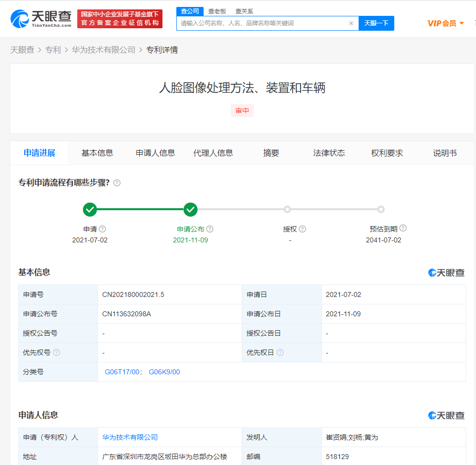Select the 基本信息 tab
The height and width of the screenshot is (465, 476).
97,153
